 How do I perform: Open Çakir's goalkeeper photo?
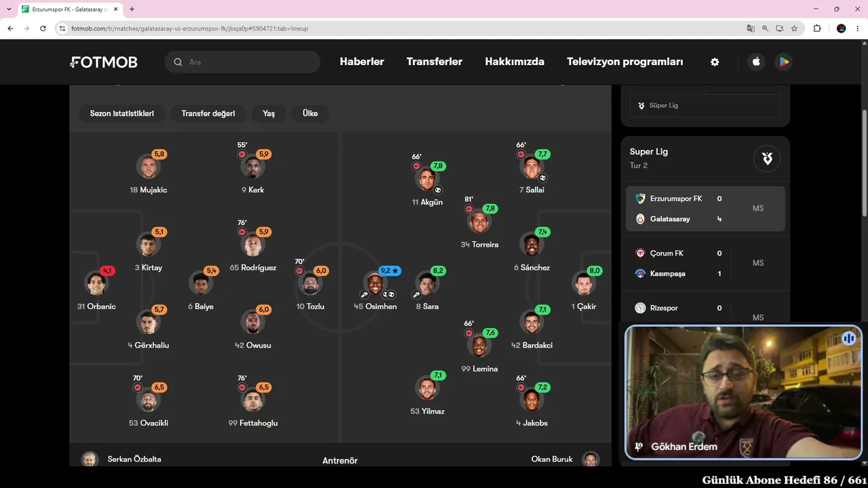[x=584, y=283]
